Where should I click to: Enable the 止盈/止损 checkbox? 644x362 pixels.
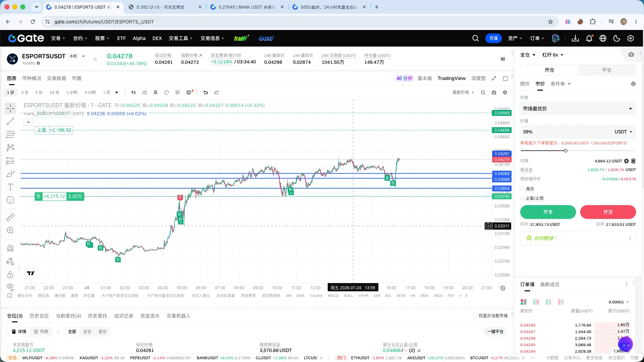(522, 198)
